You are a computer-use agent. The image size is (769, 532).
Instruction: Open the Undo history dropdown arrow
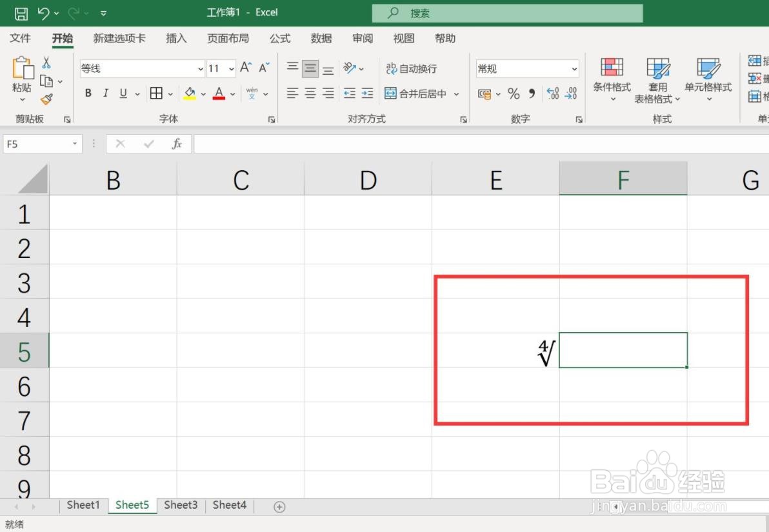click(56, 14)
